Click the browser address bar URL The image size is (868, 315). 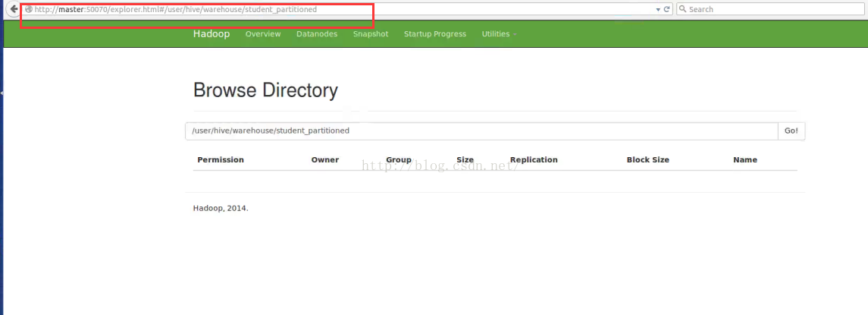point(175,9)
